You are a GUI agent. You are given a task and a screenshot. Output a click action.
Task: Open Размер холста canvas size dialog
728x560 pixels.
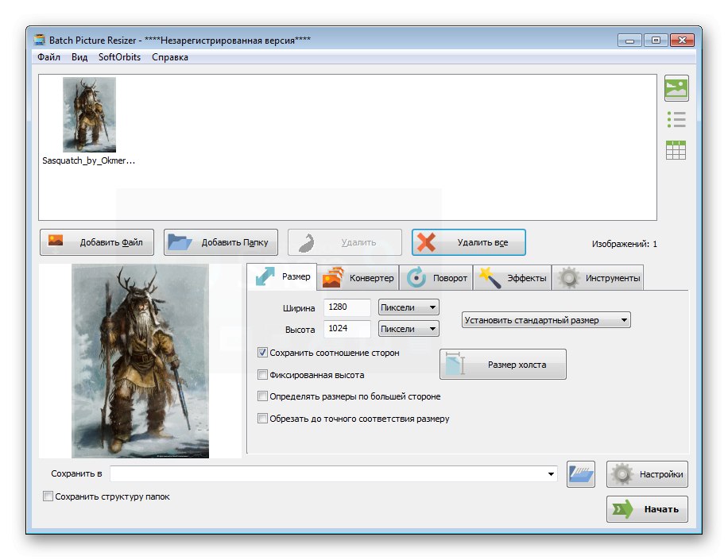coord(503,365)
